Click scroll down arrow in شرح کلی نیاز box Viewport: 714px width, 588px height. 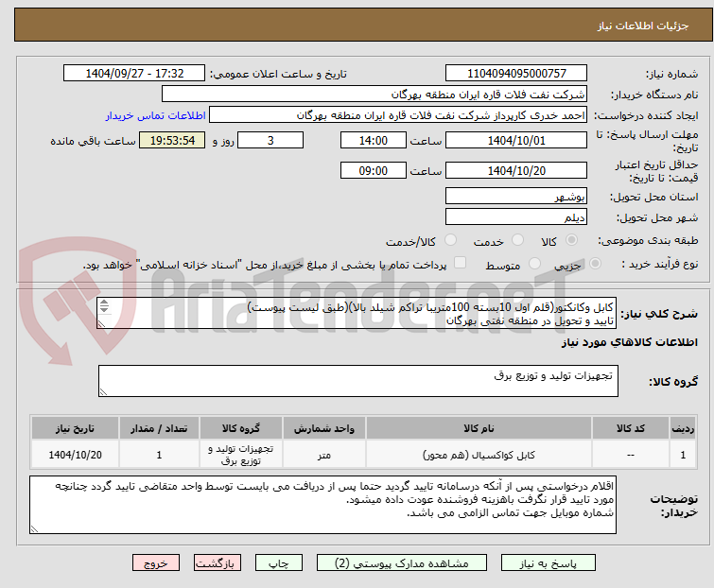point(104,309)
